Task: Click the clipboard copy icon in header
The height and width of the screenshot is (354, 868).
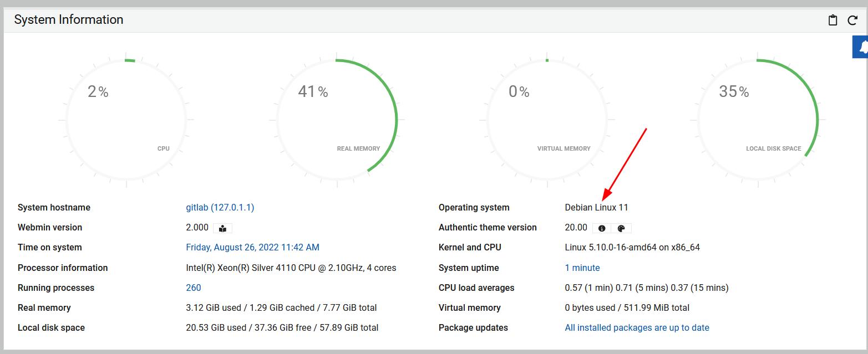Action: tap(833, 20)
